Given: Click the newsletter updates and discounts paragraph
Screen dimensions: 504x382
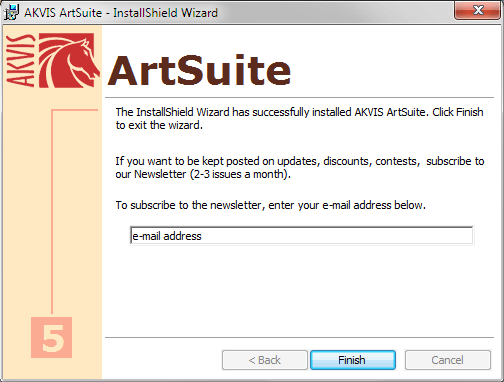Looking at the screenshot, I should tap(300, 168).
